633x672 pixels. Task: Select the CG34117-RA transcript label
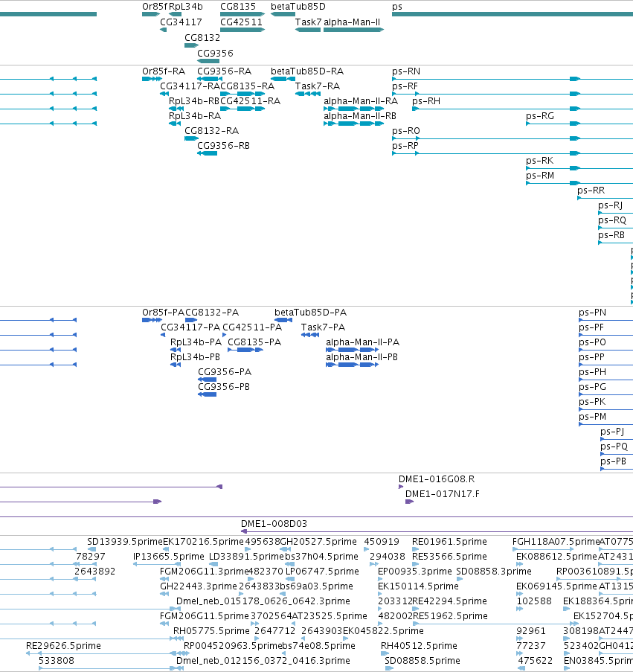190,86
